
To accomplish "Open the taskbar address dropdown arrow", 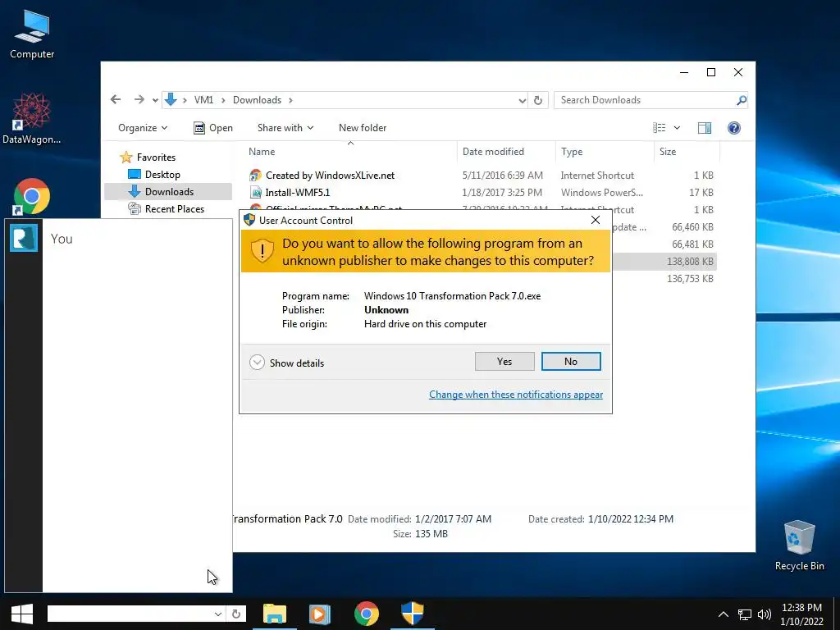I will (217, 614).
